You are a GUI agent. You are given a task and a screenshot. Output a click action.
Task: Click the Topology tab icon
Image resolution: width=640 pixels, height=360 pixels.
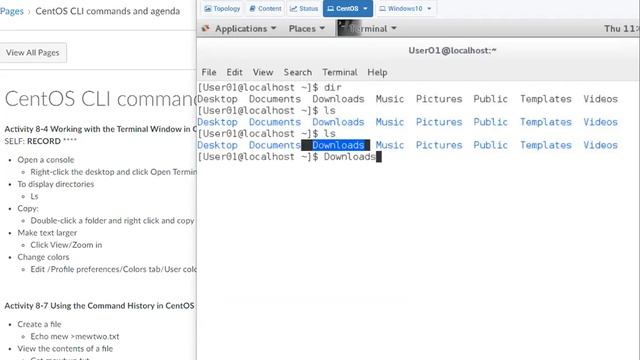[x=208, y=9]
